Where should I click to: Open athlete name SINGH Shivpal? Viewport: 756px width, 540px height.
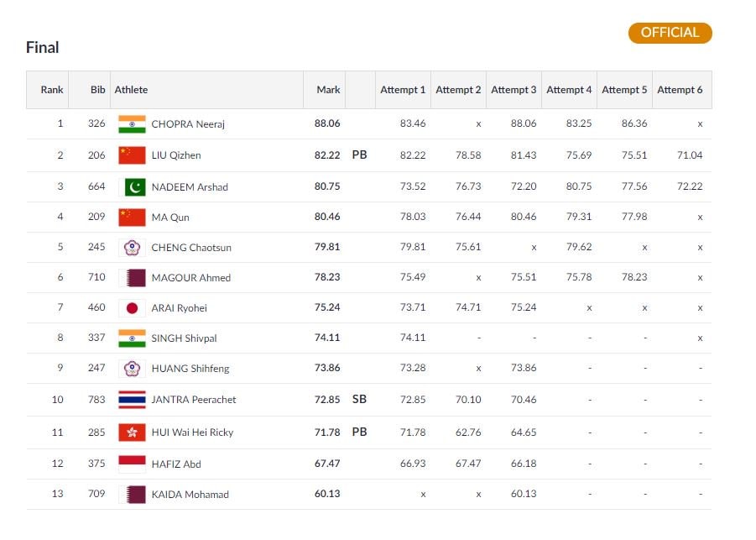coord(184,338)
